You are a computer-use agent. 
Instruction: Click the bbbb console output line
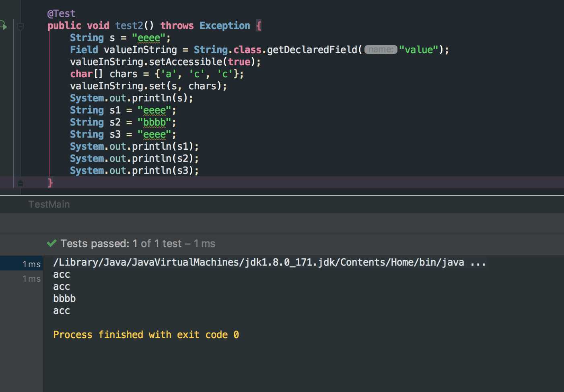(64, 299)
